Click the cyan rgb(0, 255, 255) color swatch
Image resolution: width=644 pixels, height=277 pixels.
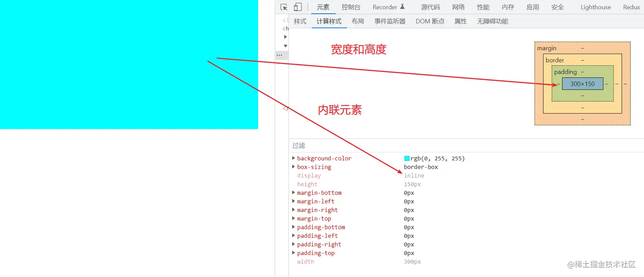click(407, 158)
